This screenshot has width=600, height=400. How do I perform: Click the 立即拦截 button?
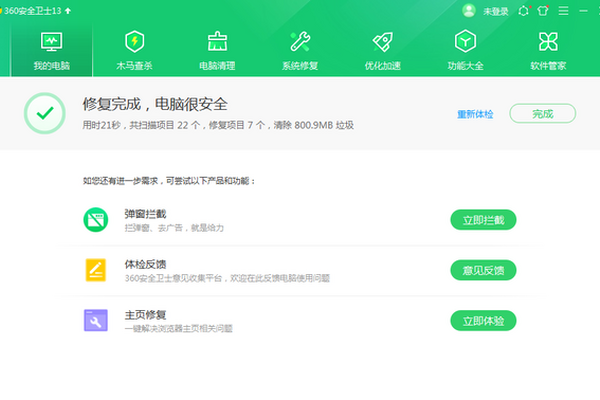tap(483, 220)
